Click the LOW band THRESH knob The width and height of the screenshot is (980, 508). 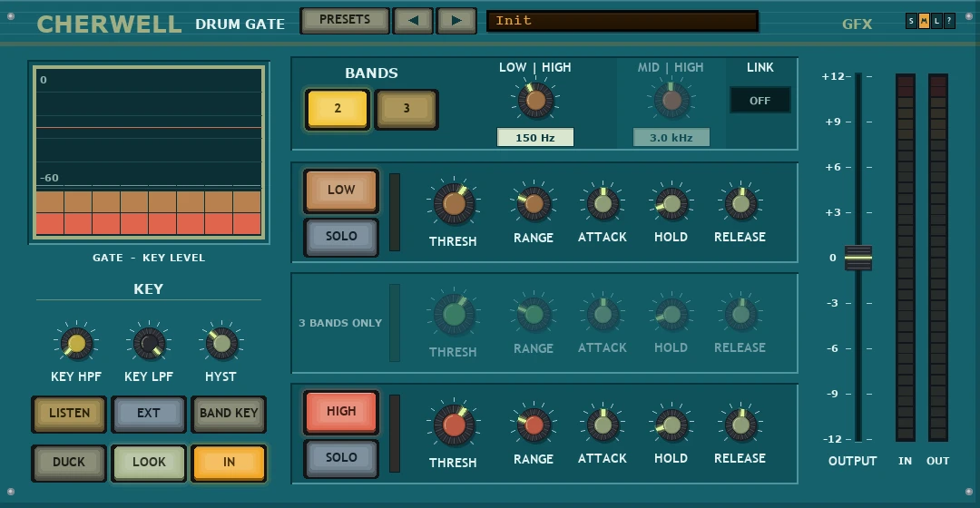[455, 203]
